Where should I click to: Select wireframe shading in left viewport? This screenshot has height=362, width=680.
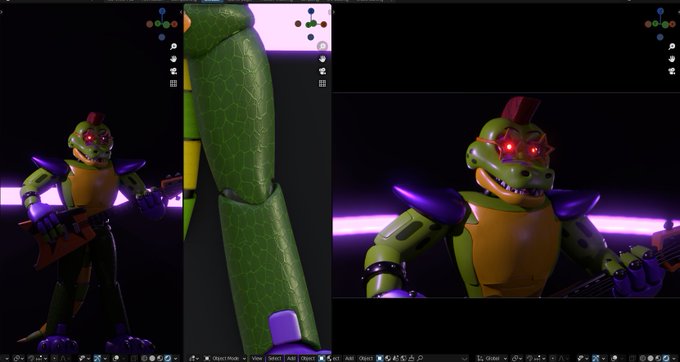click(143, 358)
